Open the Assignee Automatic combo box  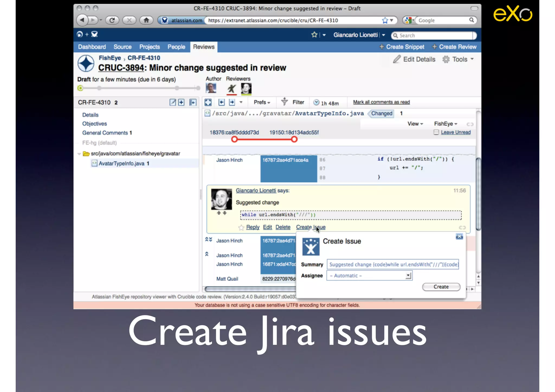[369, 276]
